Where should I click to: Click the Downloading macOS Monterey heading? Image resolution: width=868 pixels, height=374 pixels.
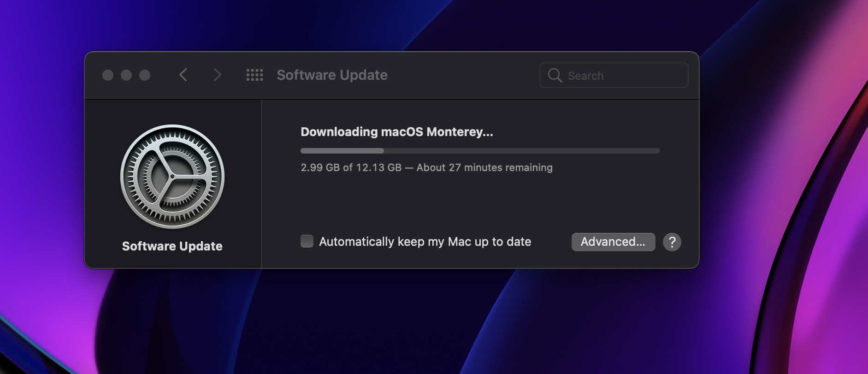[396, 132]
